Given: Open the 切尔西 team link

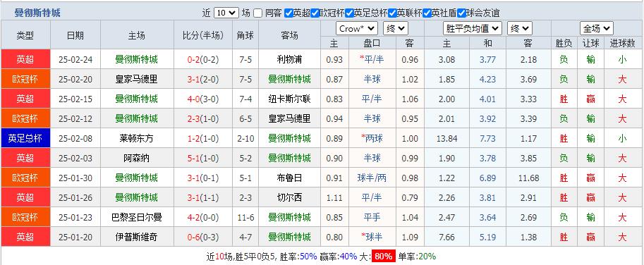Looking at the screenshot, I should pyautogui.click(x=290, y=197).
